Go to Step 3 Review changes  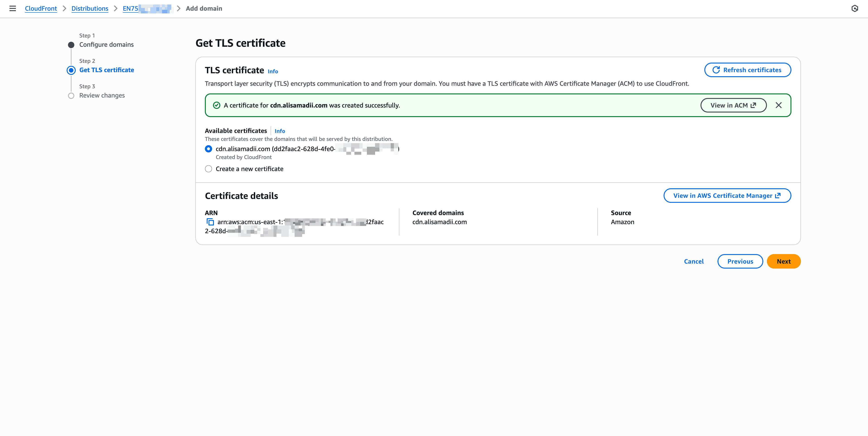pyautogui.click(x=102, y=95)
